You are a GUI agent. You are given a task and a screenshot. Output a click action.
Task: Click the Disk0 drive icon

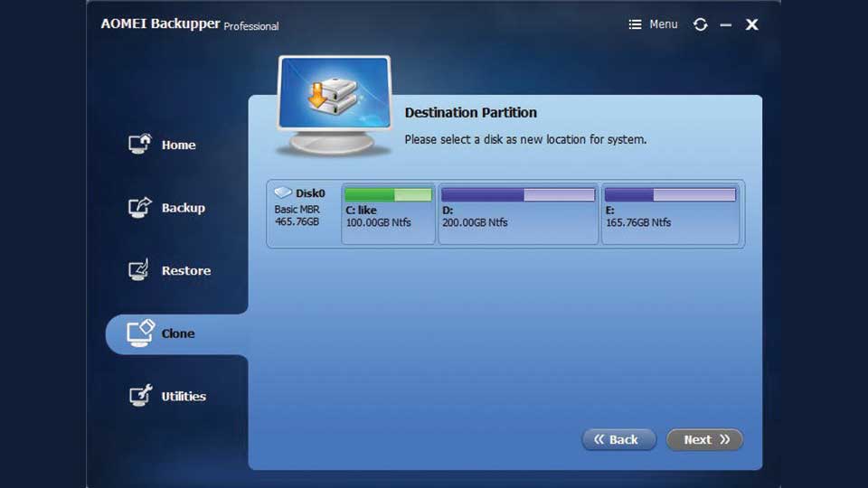click(x=283, y=192)
